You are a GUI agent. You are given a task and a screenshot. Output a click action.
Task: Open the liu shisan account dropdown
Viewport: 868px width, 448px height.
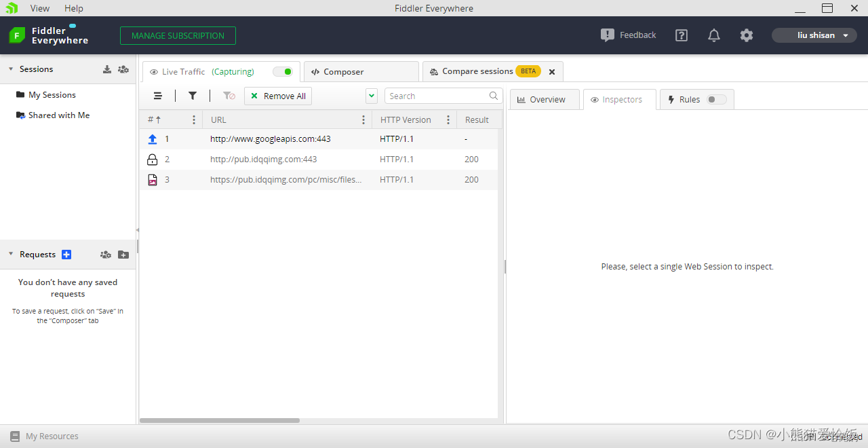click(814, 35)
